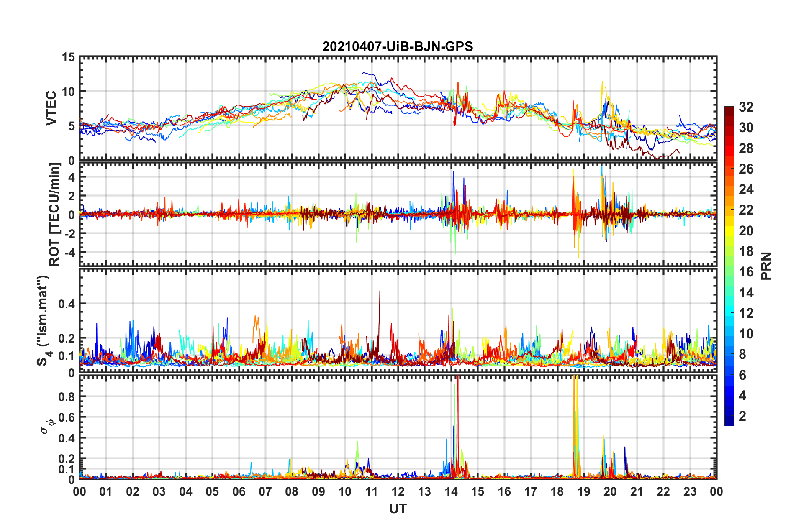Screen dimensions: 796x532
Task: Click VTEC y-axis tick label 10
Action: tap(68, 91)
